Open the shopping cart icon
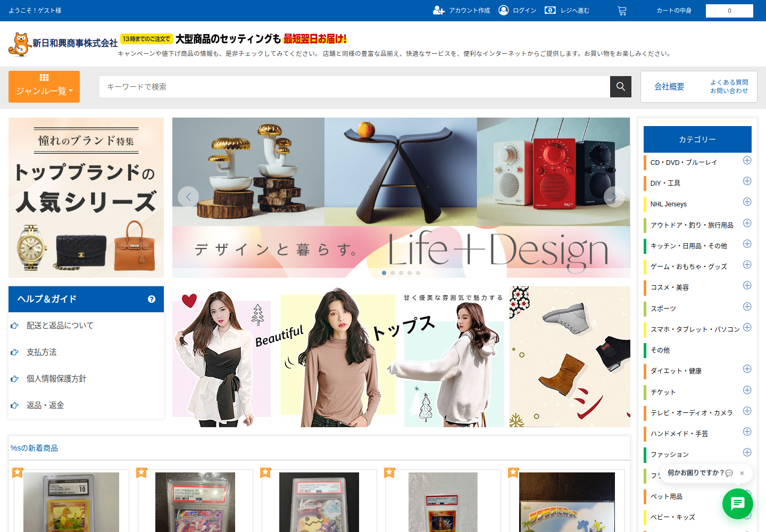 [622, 11]
